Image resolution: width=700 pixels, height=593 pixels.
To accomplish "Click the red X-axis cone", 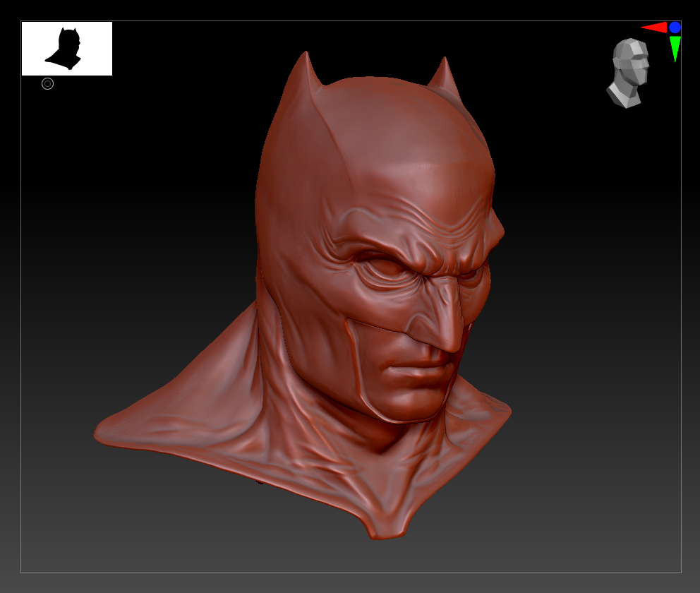I will 654,28.
